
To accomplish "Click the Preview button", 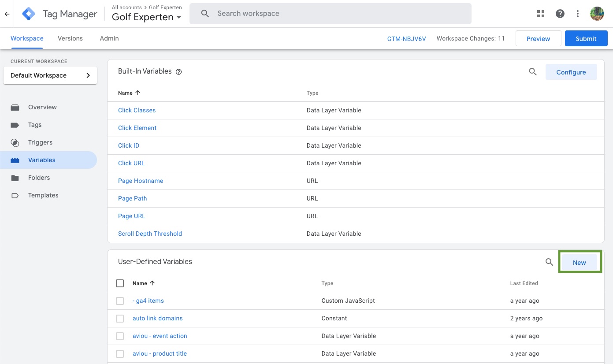I will coord(539,38).
